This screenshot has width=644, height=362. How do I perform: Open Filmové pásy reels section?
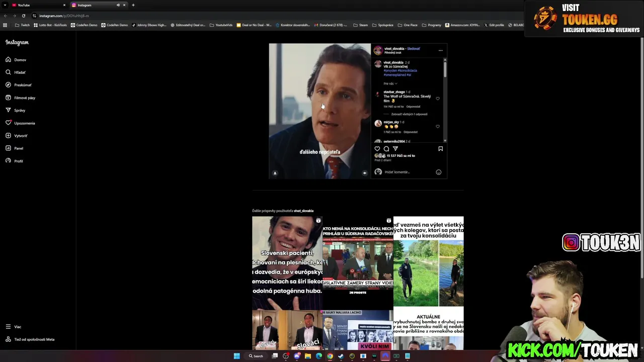tap(20, 98)
